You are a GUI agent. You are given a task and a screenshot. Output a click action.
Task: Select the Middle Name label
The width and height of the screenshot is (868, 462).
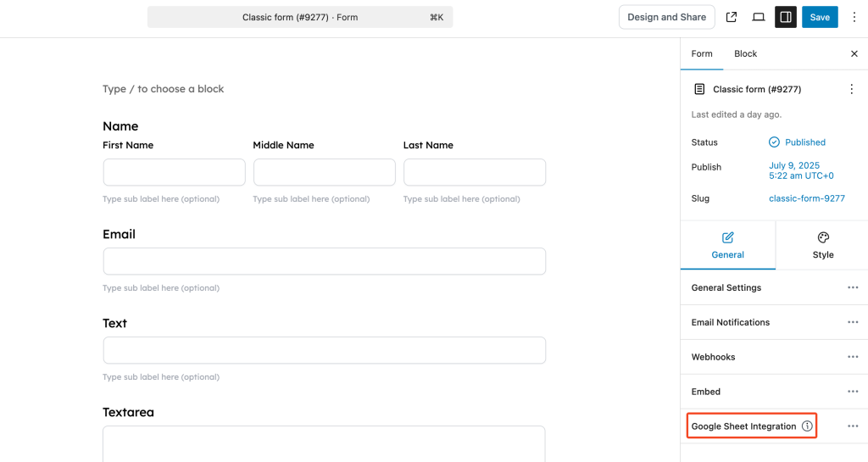click(x=283, y=145)
